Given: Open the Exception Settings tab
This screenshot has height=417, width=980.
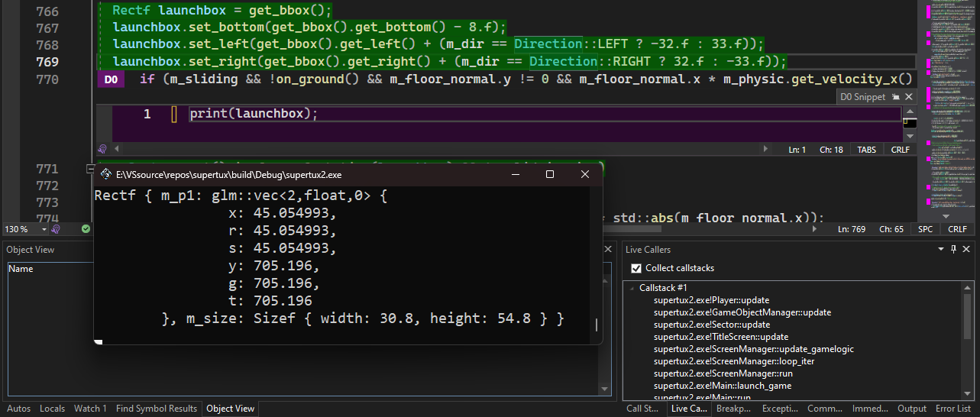Looking at the screenshot, I should (780, 409).
